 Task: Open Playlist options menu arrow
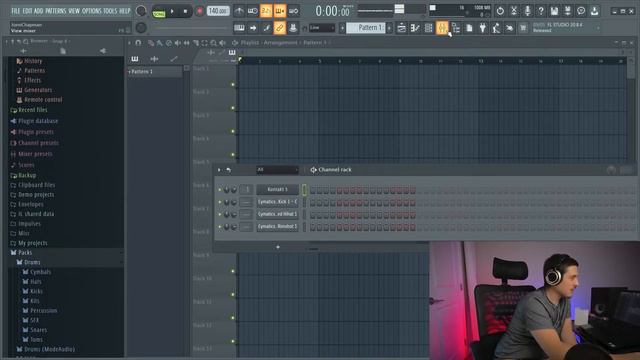[x=129, y=42]
